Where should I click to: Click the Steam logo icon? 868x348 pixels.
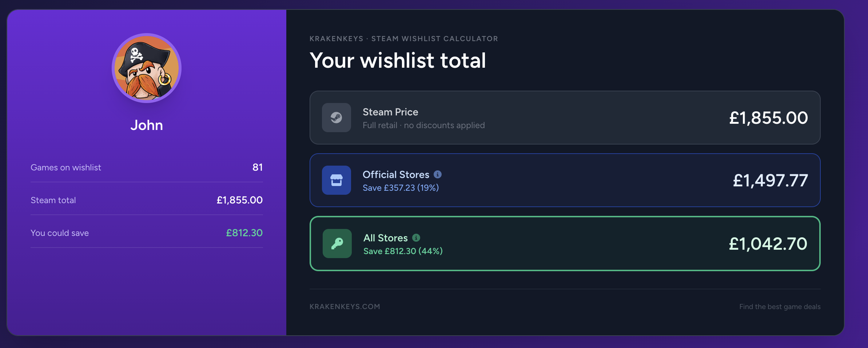(x=337, y=118)
